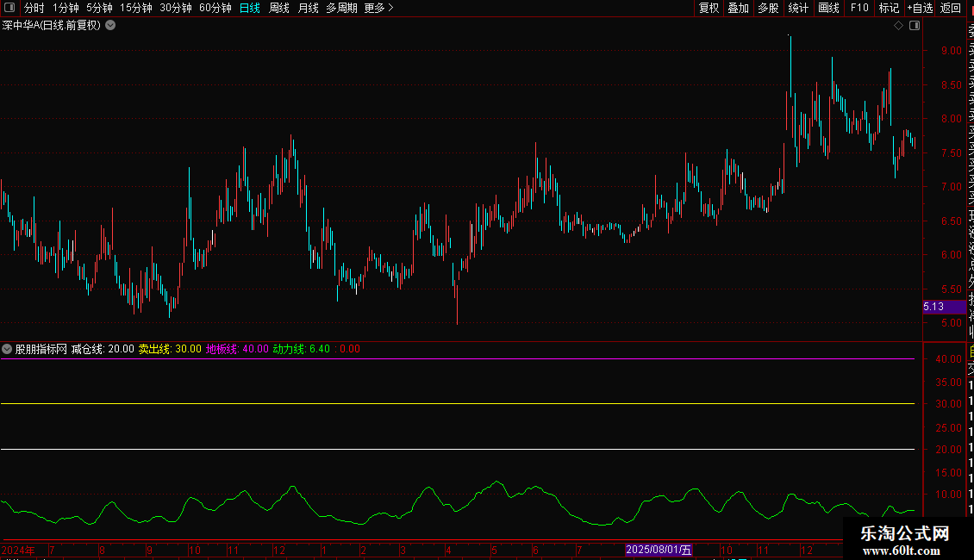This screenshot has width=974, height=560.
Task: Switch to 周线 weekly chart
Action: [279, 8]
